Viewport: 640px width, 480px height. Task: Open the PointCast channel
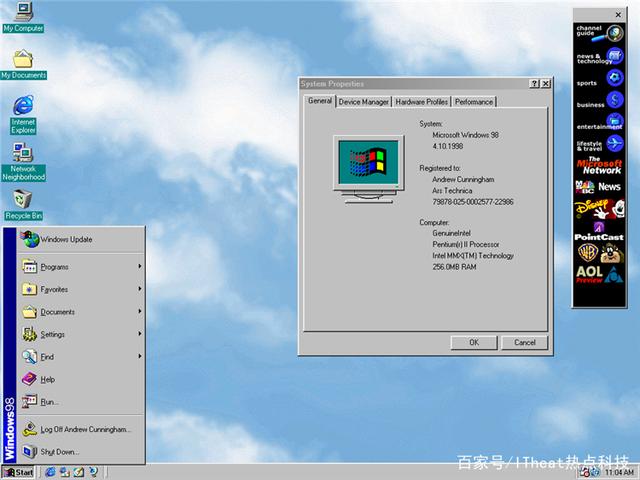[x=599, y=231]
